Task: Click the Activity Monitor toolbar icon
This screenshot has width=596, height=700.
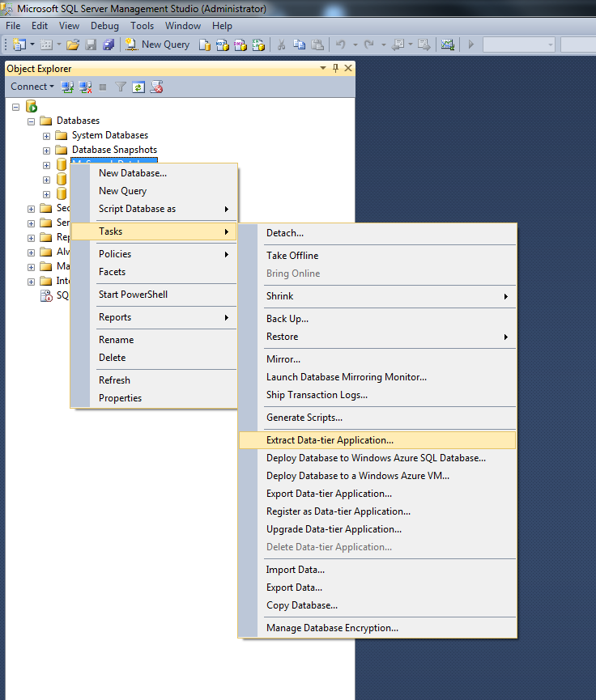Action: [x=447, y=45]
